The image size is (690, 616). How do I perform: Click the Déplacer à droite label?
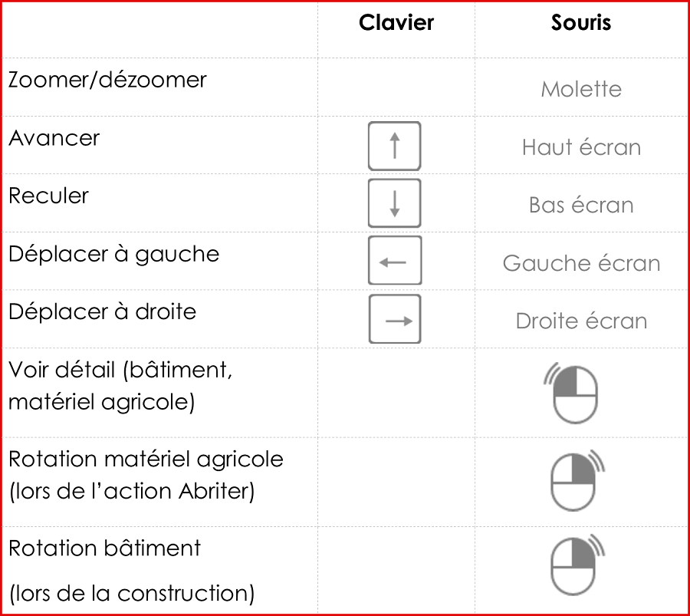click(x=102, y=311)
